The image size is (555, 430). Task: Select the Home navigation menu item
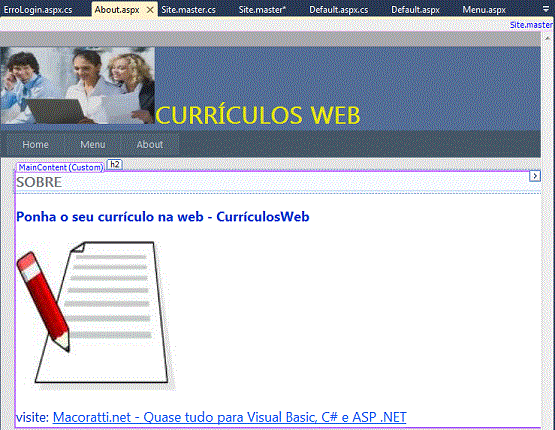pos(35,144)
